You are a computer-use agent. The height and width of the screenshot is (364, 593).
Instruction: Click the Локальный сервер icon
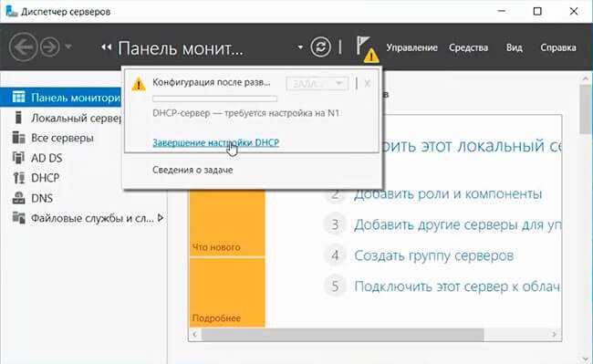click(18, 118)
